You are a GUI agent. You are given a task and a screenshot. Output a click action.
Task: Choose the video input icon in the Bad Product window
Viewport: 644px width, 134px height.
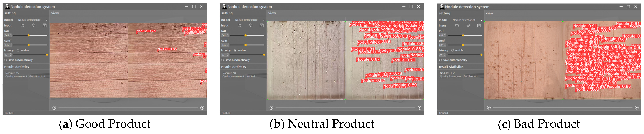coord(479,25)
